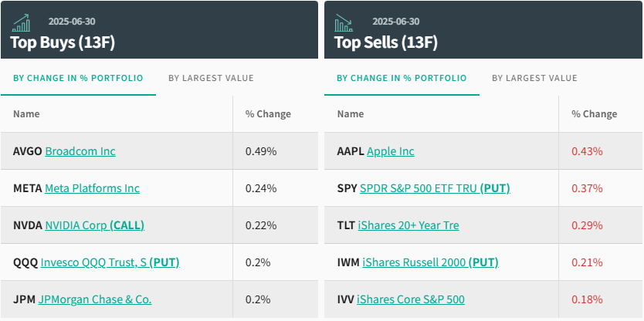The width and height of the screenshot is (644, 321).
Task: Click the Top Buys (13F) heading
Action: [63, 42]
